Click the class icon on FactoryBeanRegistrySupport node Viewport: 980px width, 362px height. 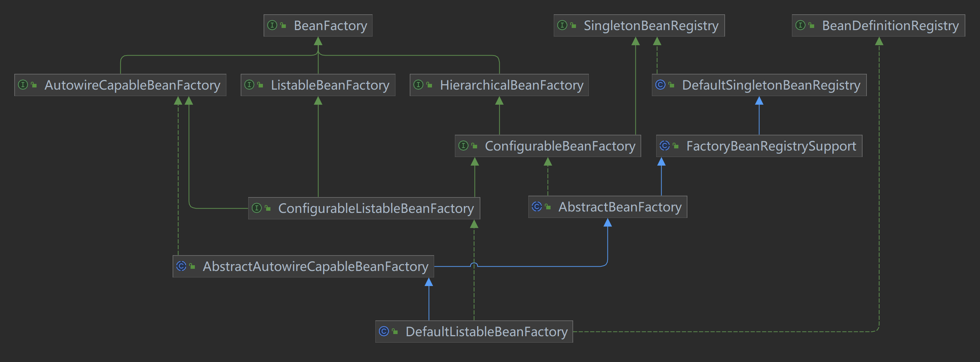click(664, 146)
